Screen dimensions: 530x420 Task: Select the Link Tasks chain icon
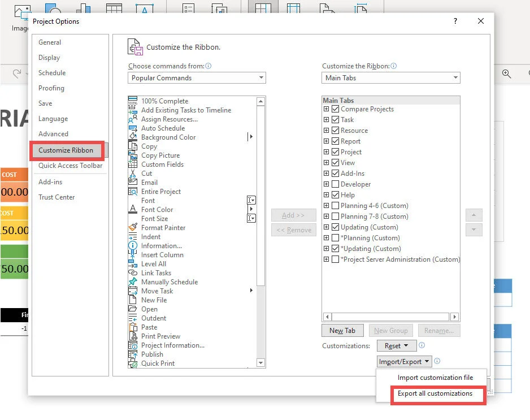(132, 273)
